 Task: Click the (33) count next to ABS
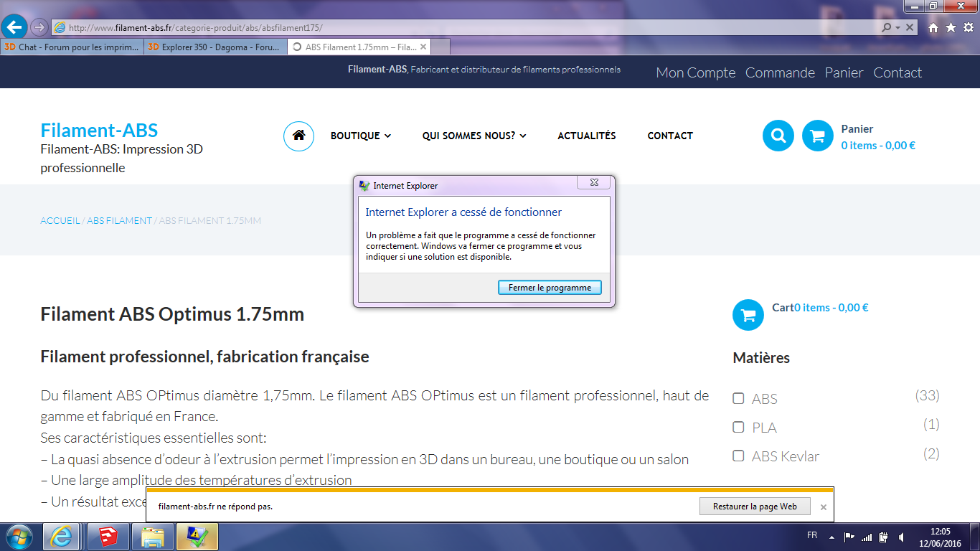[927, 395]
